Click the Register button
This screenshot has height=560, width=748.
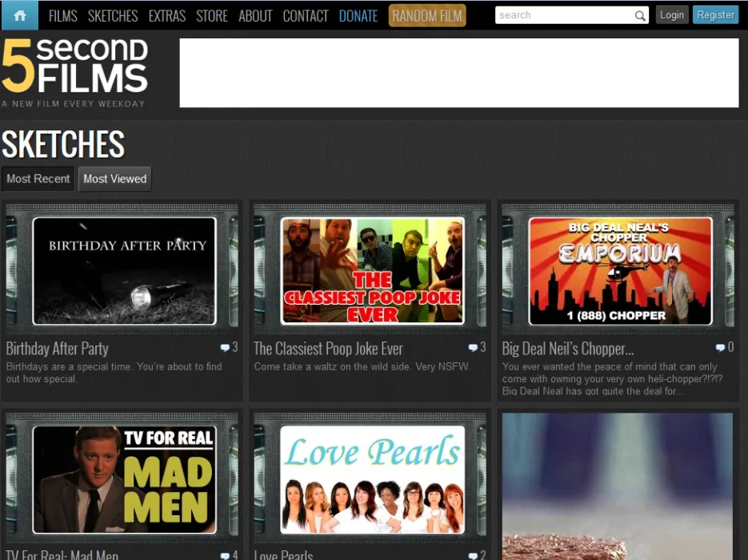coord(715,14)
